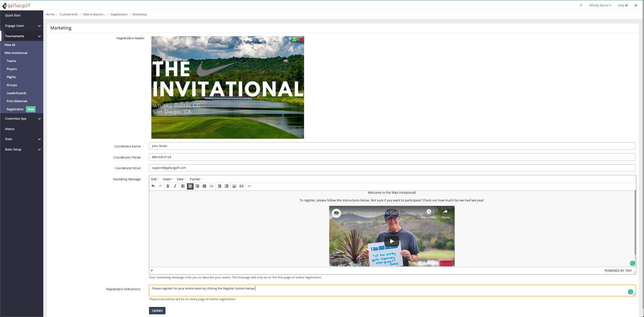644x317 pixels.
Task: Click the registration header image thumbnail
Action: 228,87
